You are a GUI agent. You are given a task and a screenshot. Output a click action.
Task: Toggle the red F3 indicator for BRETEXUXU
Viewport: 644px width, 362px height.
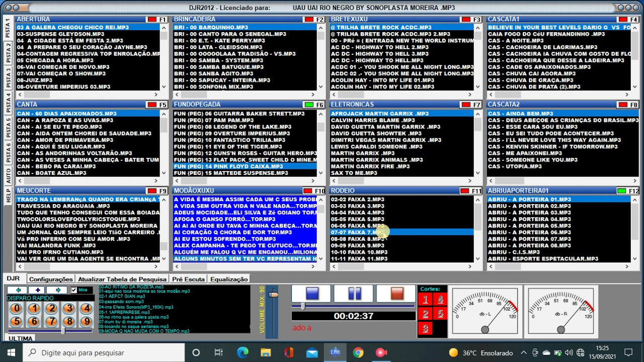click(465, 20)
